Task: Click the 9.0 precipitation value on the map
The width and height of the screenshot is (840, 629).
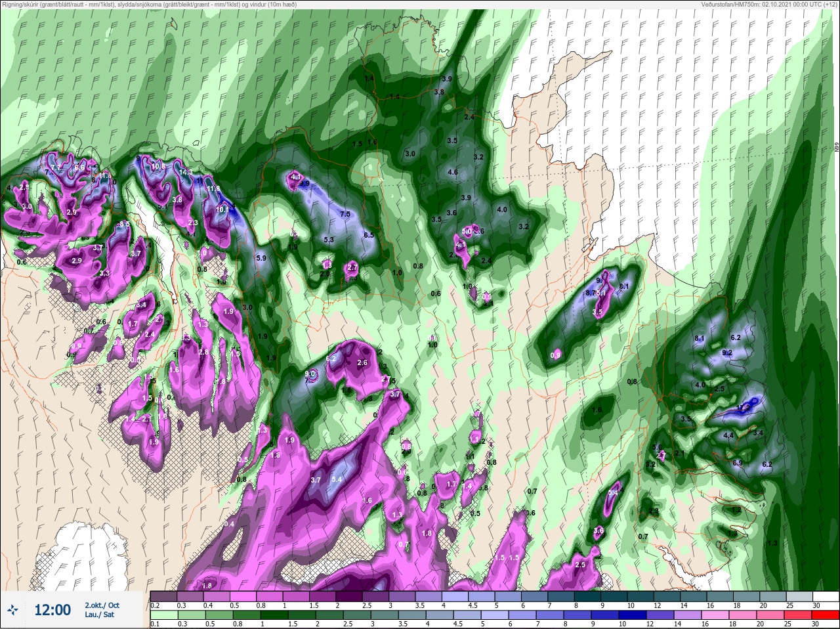Action: point(310,375)
